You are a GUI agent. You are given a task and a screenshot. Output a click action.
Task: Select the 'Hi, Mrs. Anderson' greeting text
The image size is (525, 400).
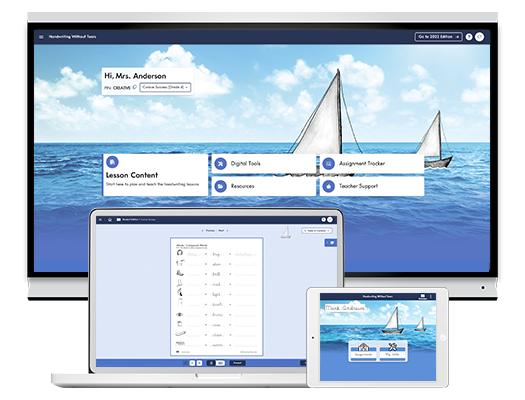(135, 76)
